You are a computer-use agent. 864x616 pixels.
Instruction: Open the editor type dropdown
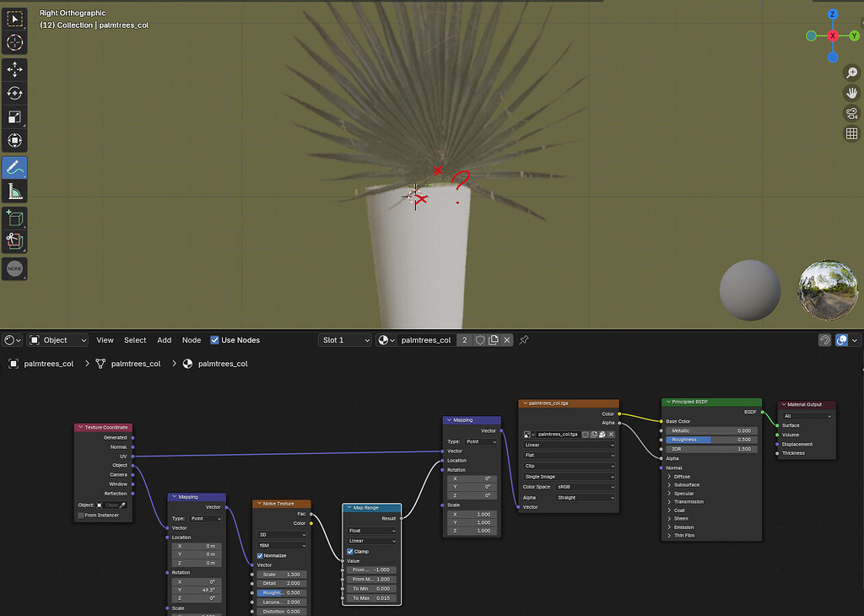[x=12, y=340]
